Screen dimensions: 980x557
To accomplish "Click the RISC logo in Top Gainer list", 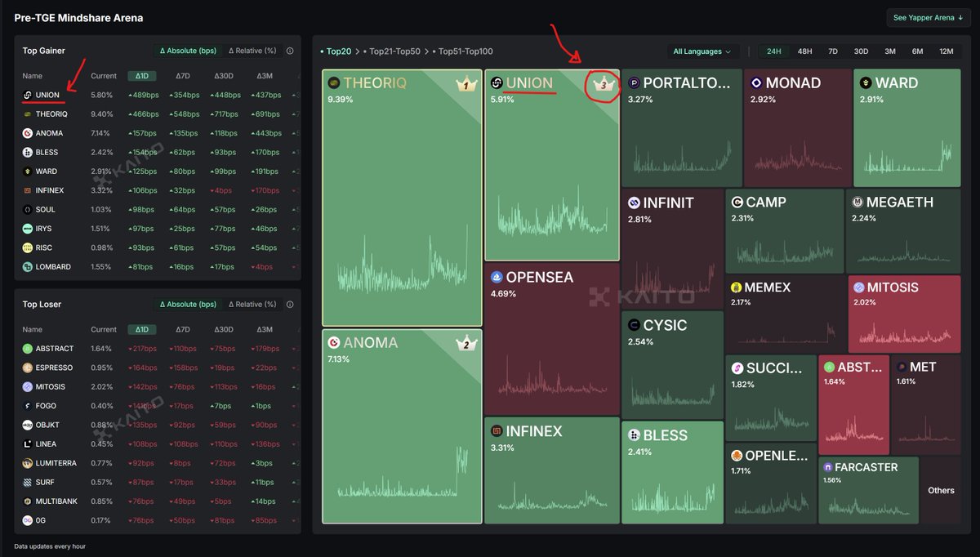I will click(x=28, y=247).
